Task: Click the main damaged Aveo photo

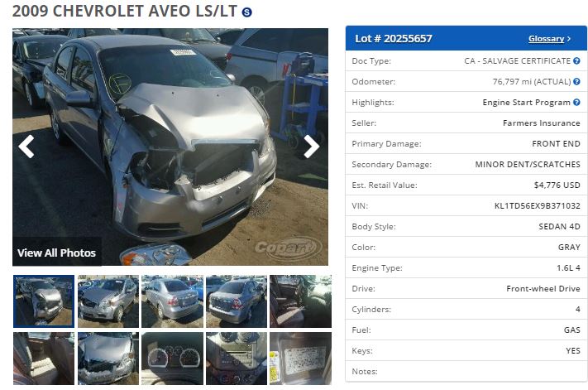Action: [170, 147]
